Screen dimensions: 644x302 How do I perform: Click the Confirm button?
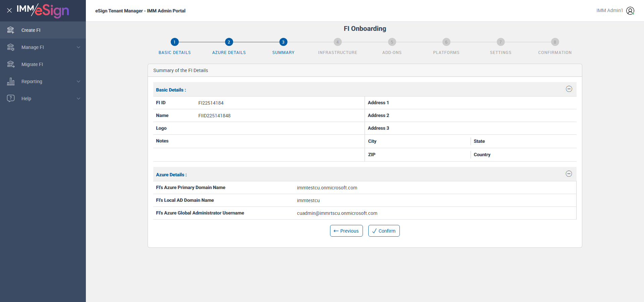[384, 231]
